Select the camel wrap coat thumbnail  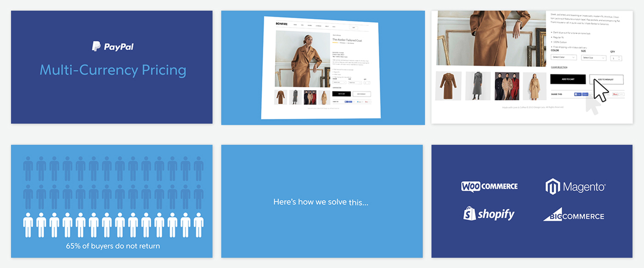[534, 86]
